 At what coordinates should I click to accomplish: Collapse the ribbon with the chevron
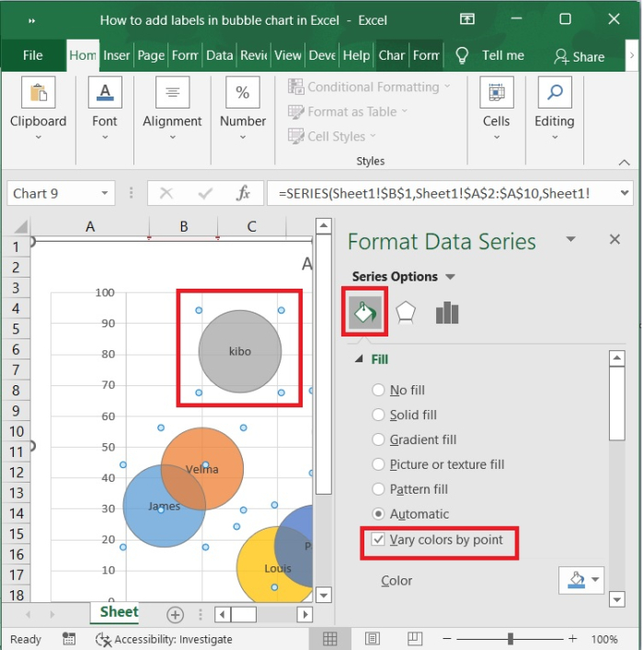coord(624,163)
